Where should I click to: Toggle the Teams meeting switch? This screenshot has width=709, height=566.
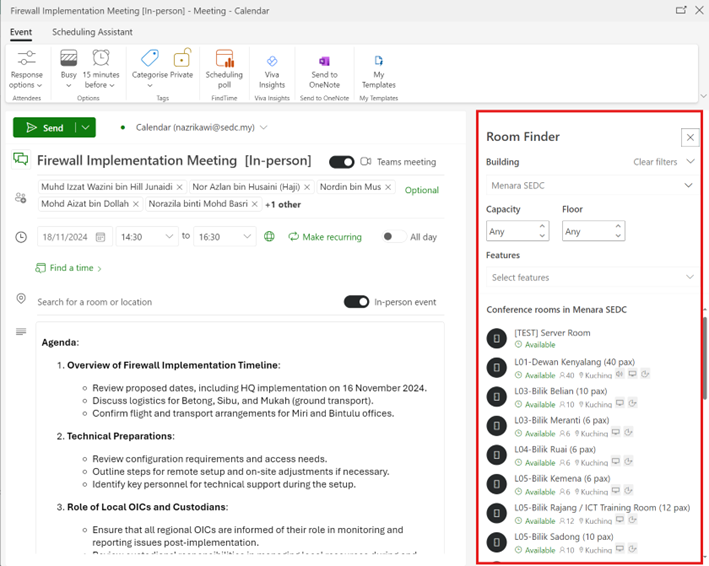[341, 162]
